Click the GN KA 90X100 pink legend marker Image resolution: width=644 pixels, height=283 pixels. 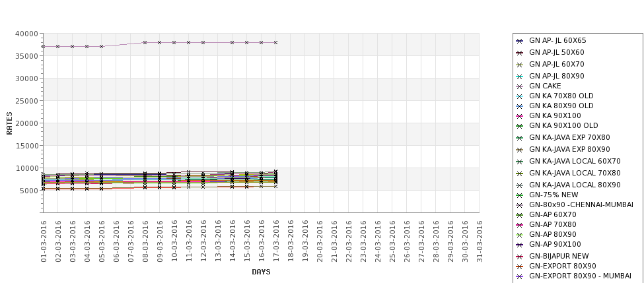click(520, 116)
